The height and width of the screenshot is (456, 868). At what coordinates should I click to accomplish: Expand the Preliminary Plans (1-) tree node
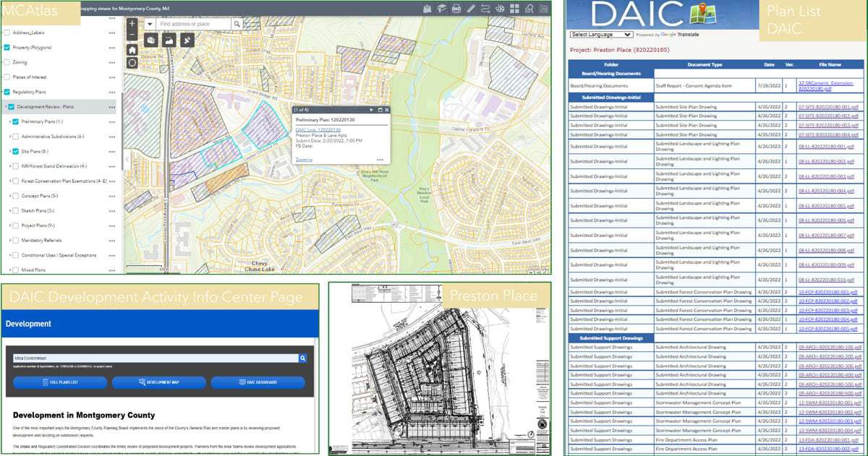9,121
